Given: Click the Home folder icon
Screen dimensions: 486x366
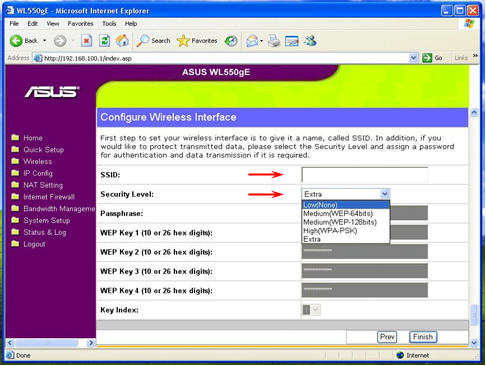Looking at the screenshot, I should pos(15,137).
